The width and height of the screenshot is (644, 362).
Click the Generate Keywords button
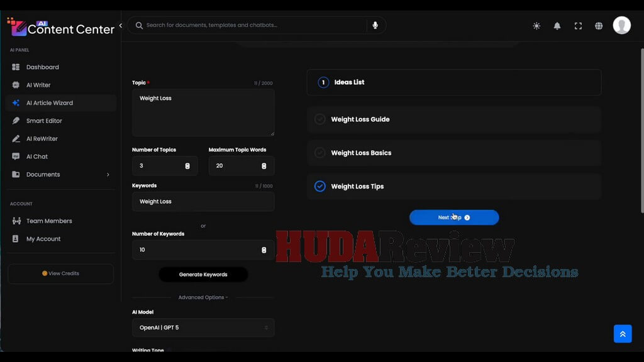pos(203,275)
